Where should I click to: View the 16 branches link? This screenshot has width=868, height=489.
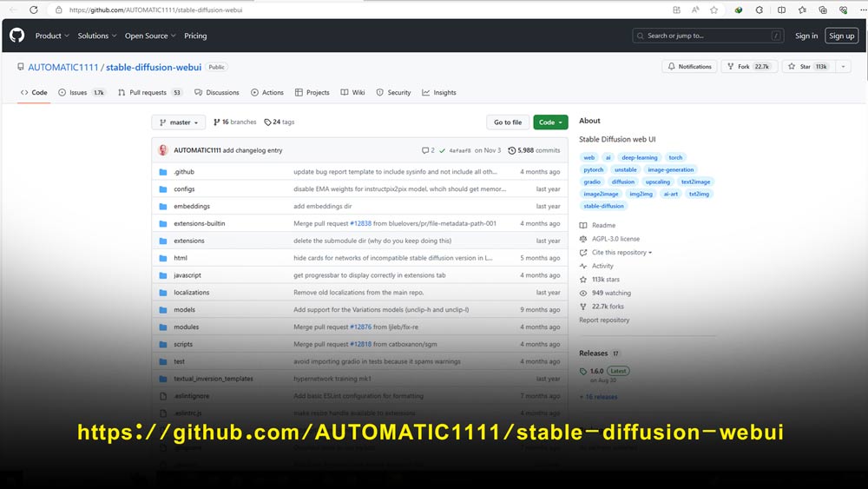coord(234,122)
